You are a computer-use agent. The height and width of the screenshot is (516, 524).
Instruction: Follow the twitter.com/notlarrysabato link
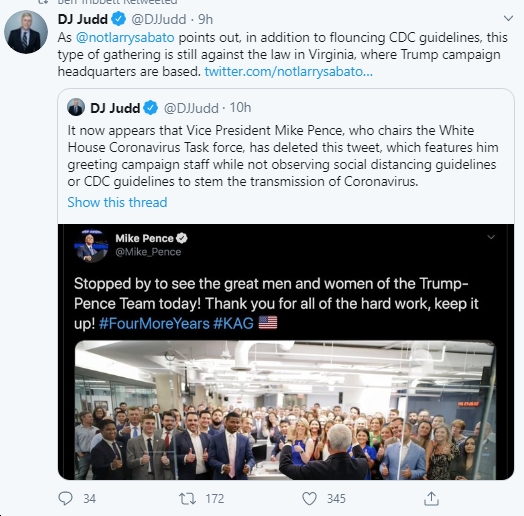coord(288,71)
